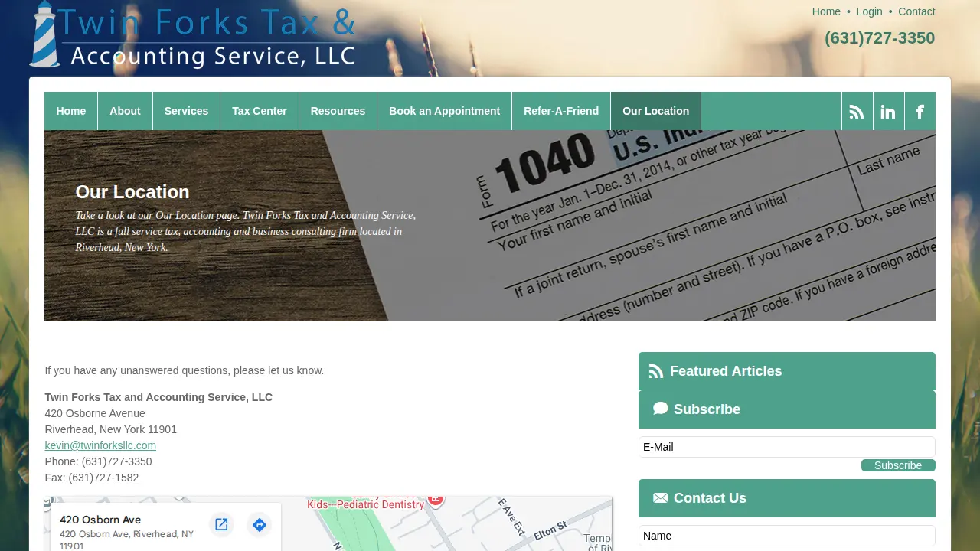Click the Our Location banner heading
The width and height of the screenshot is (980, 551).
click(132, 192)
